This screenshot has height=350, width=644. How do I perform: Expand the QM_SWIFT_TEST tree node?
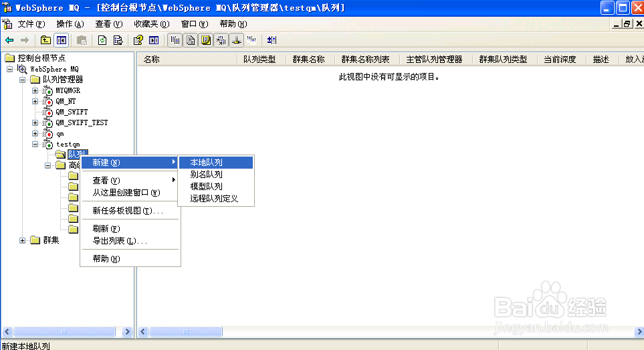[35, 122]
